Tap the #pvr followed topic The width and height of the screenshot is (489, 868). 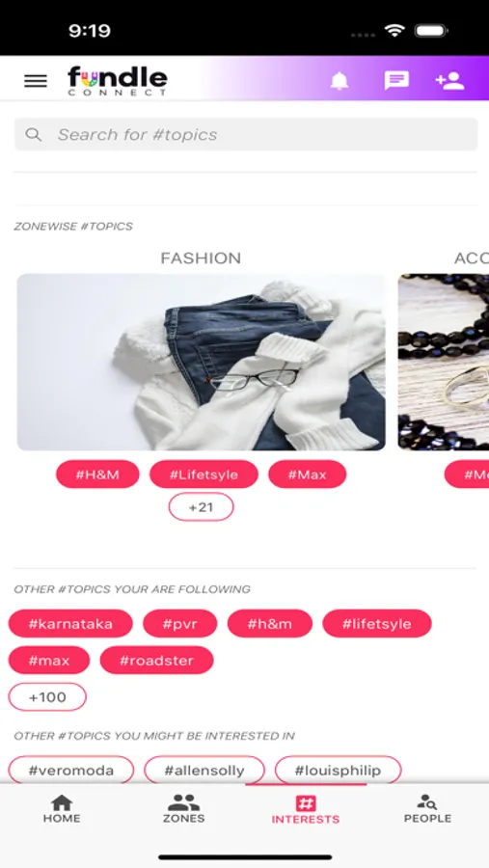coord(180,624)
